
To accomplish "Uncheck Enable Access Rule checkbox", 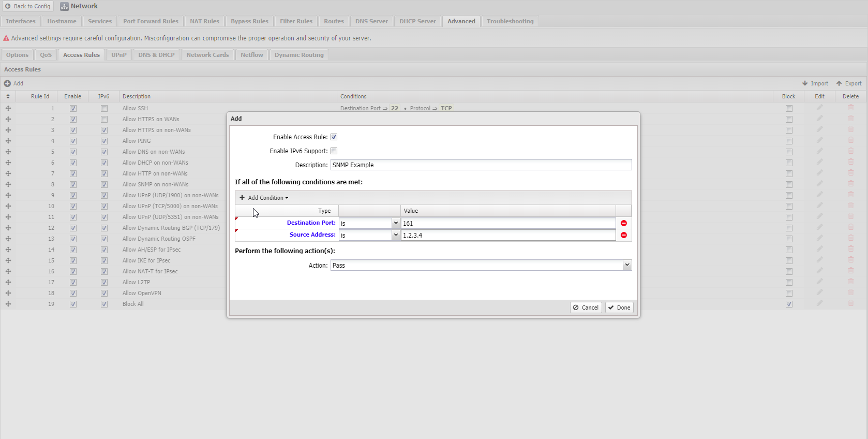I will coord(334,137).
